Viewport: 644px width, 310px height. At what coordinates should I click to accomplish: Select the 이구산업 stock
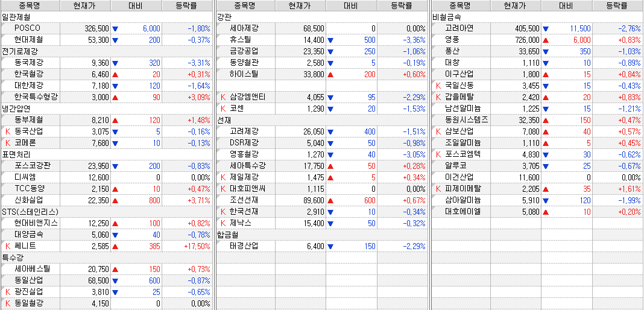point(459,74)
